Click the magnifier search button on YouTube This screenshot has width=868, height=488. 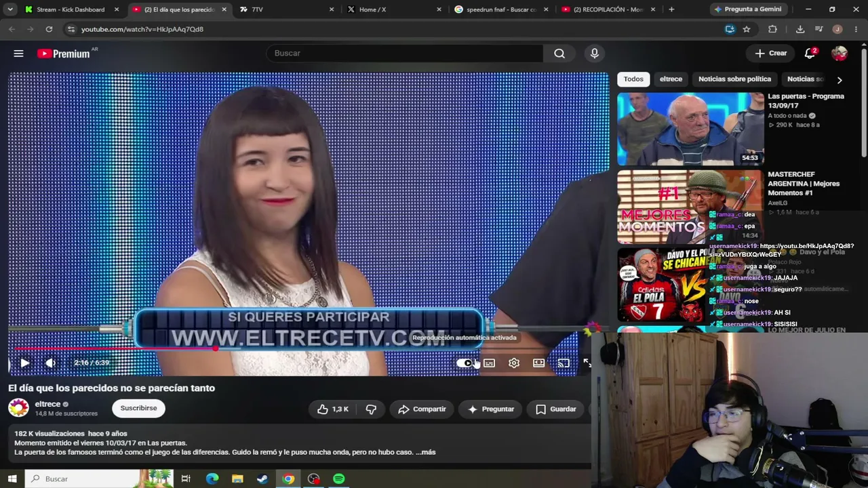pyautogui.click(x=559, y=54)
